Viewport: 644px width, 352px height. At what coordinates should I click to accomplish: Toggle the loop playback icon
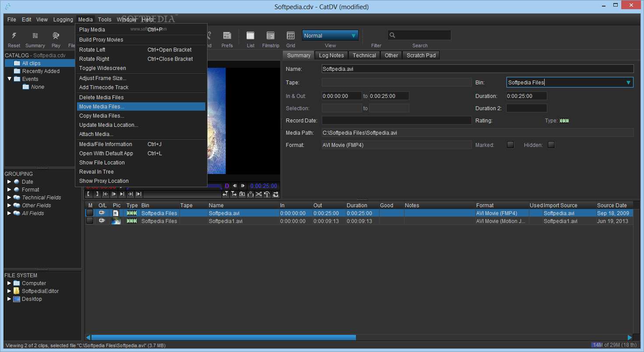tap(275, 194)
